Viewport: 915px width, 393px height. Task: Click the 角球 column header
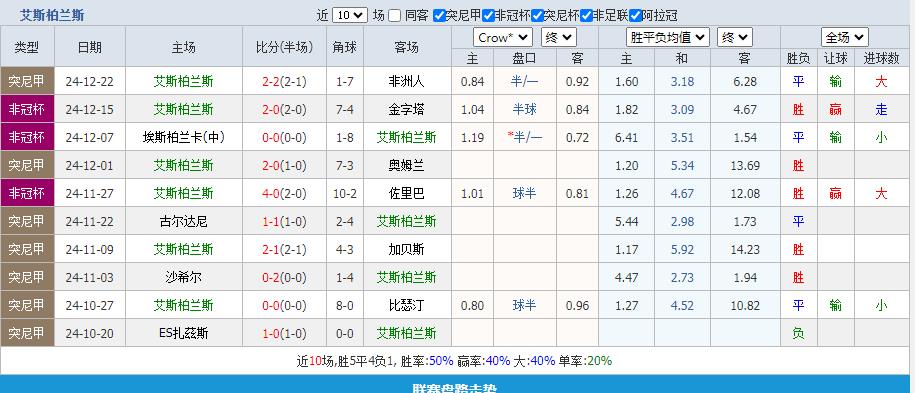344,47
